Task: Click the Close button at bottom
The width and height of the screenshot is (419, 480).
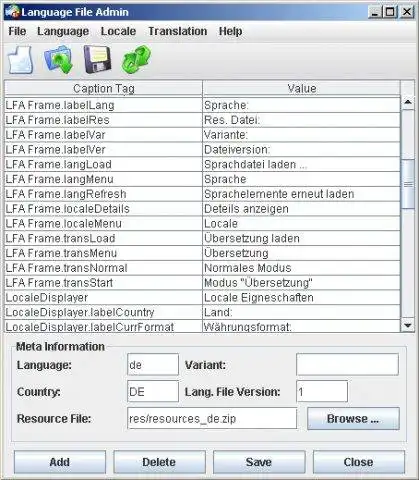Action: pos(358,462)
